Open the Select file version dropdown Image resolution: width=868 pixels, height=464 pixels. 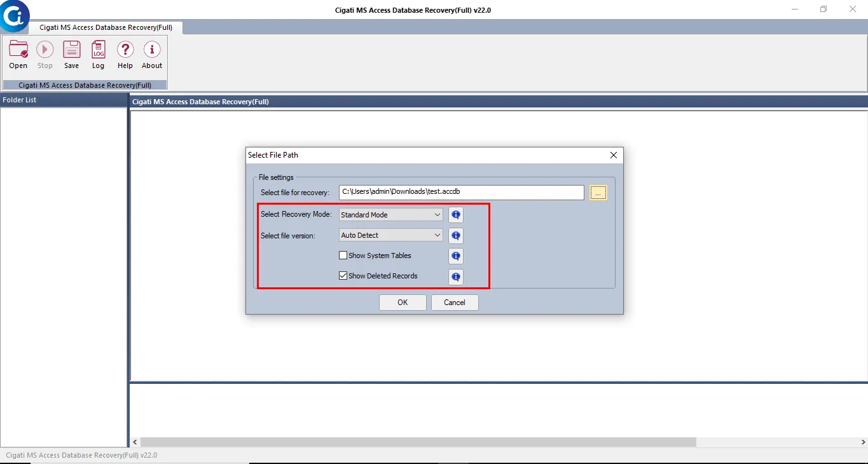click(x=391, y=235)
